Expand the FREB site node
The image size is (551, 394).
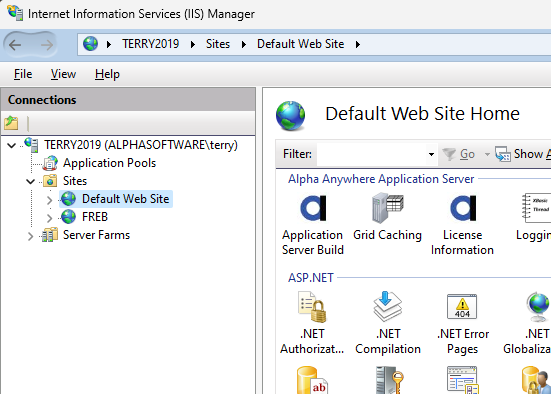click(49, 218)
